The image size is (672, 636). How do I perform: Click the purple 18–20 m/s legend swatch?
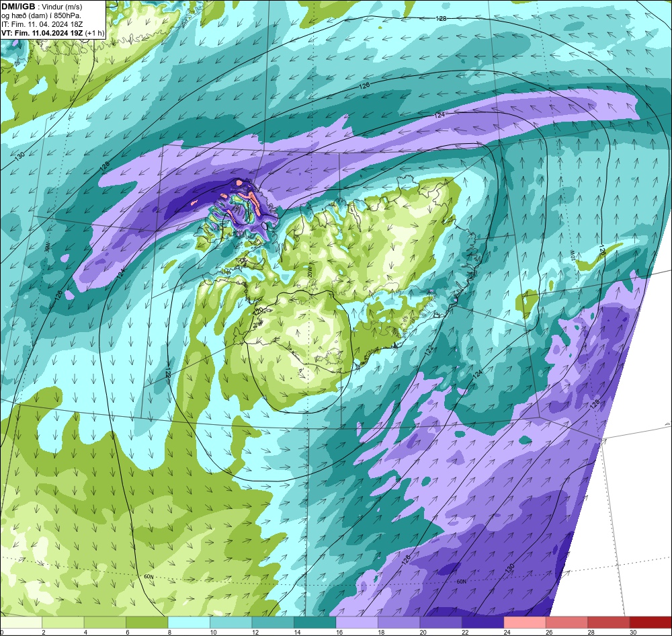pyautogui.click(x=399, y=623)
